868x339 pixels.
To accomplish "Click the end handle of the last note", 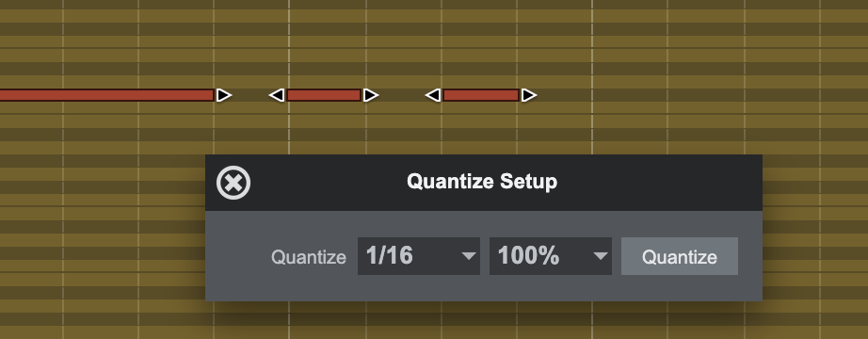I will (x=529, y=95).
